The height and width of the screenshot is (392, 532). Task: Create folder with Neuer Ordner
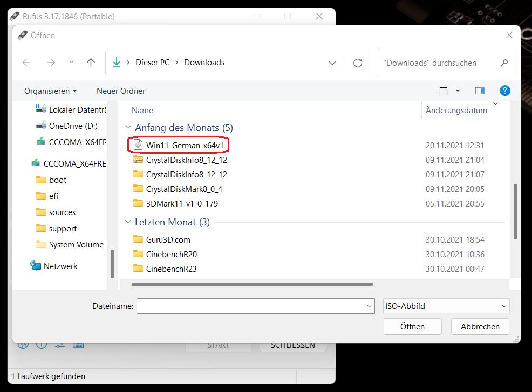click(121, 91)
